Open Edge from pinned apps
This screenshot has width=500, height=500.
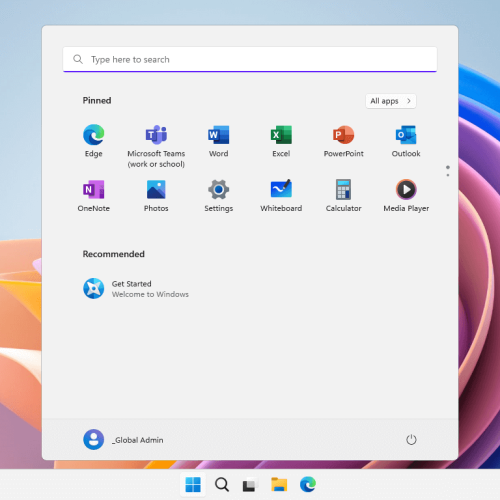(x=94, y=141)
